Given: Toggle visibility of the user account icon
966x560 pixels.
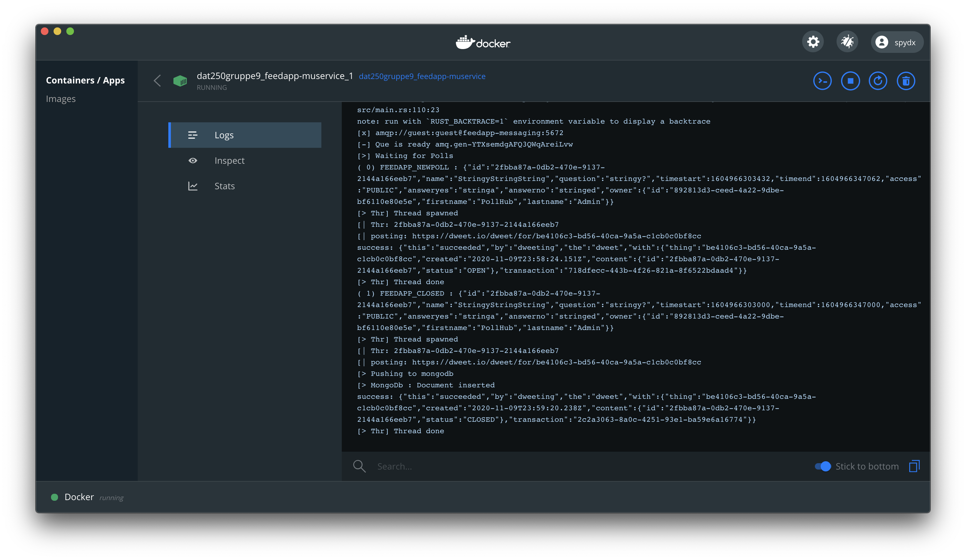Looking at the screenshot, I should (x=882, y=42).
